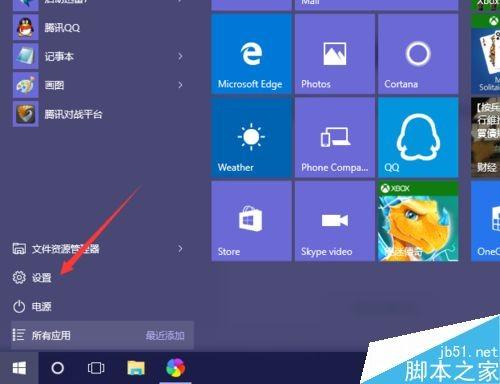Open the Store tile
The height and width of the screenshot is (384, 500).
click(251, 221)
